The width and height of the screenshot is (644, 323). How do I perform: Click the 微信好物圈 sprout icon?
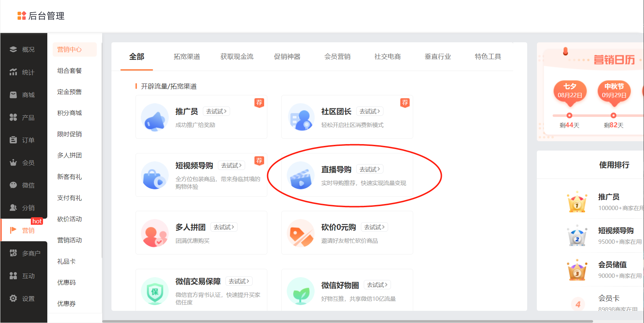[x=301, y=291]
